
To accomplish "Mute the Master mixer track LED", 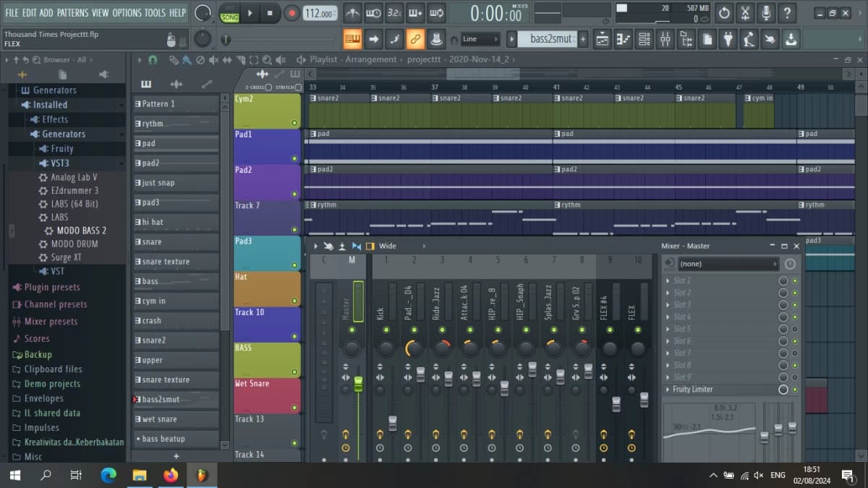I will (x=352, y=330).
